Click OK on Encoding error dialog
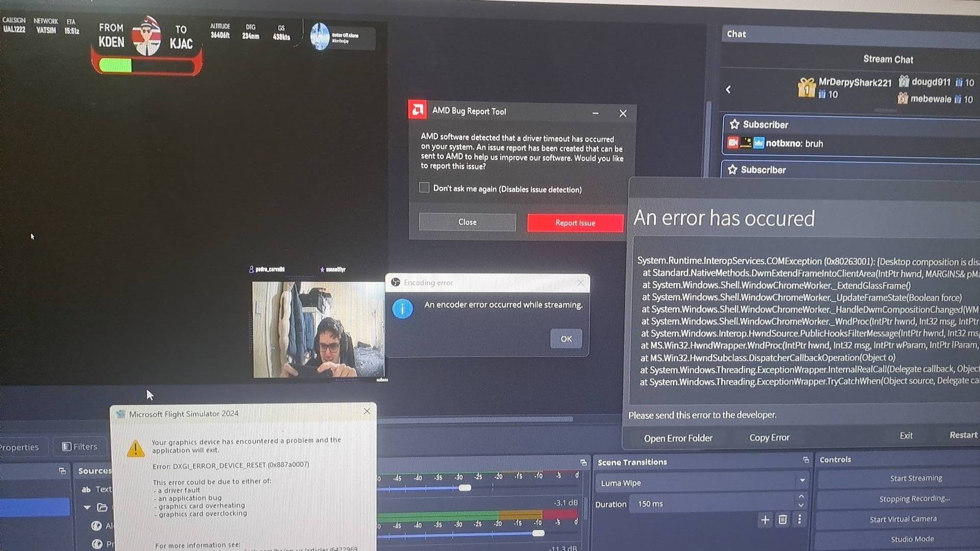Screen dimensions: 980x551 pyautogui.click(x=566, y=339)
